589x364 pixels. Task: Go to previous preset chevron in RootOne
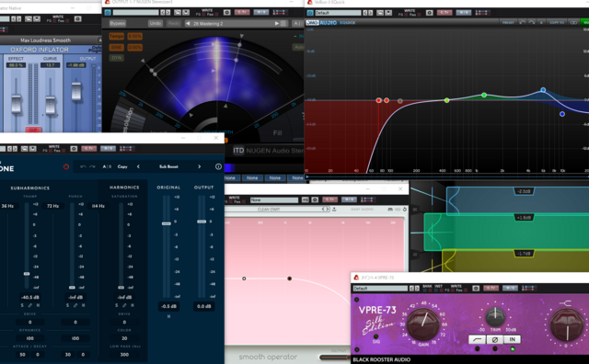click(x=138, y=166)
